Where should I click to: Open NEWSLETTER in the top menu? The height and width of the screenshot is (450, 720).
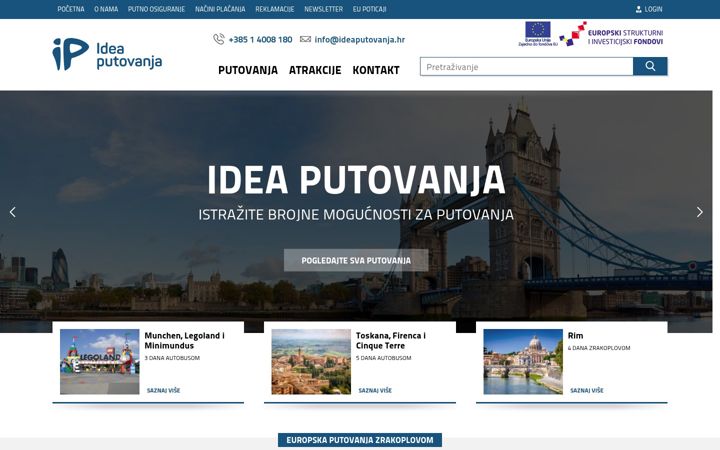[323, 9]
